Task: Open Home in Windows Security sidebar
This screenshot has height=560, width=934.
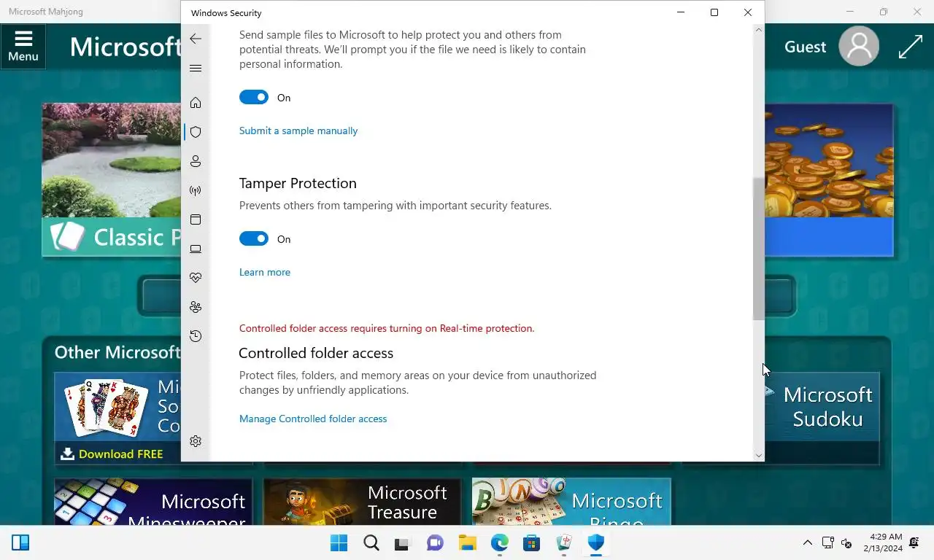Action: (196, 103)
